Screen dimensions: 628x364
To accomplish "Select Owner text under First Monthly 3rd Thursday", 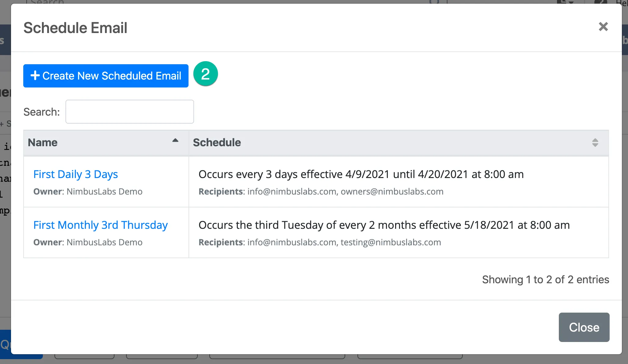I will tap(88, 242).
